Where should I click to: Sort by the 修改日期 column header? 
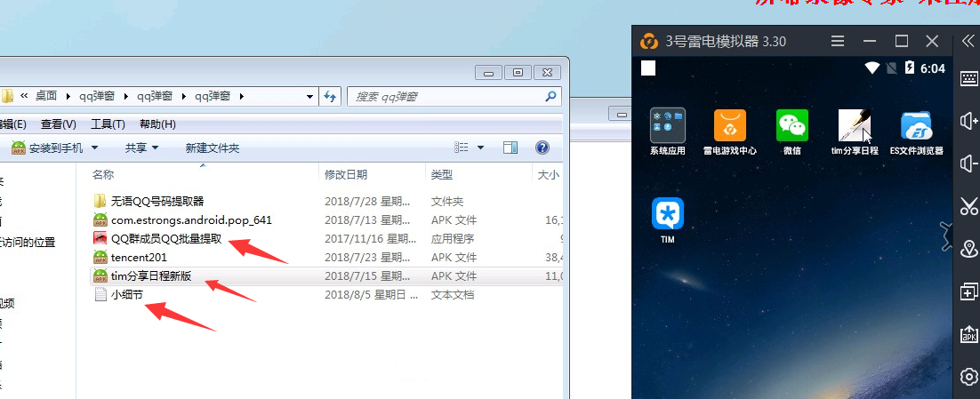pyautogui.click(x=372, y=175)
